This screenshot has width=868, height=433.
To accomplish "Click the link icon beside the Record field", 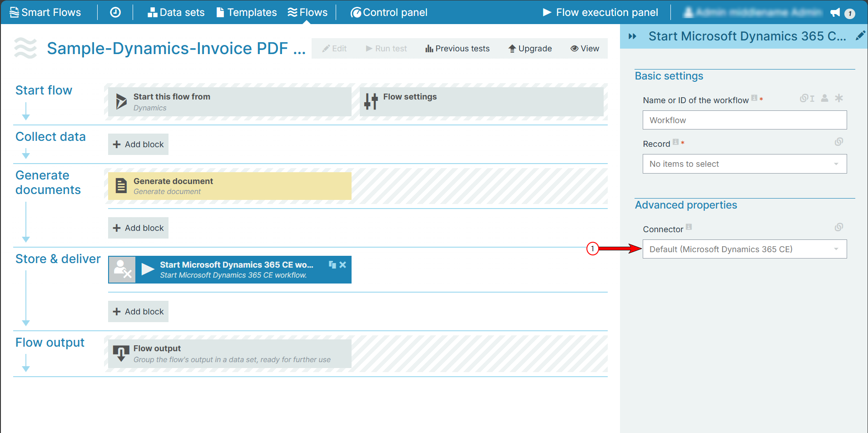I will click(839, 142).
